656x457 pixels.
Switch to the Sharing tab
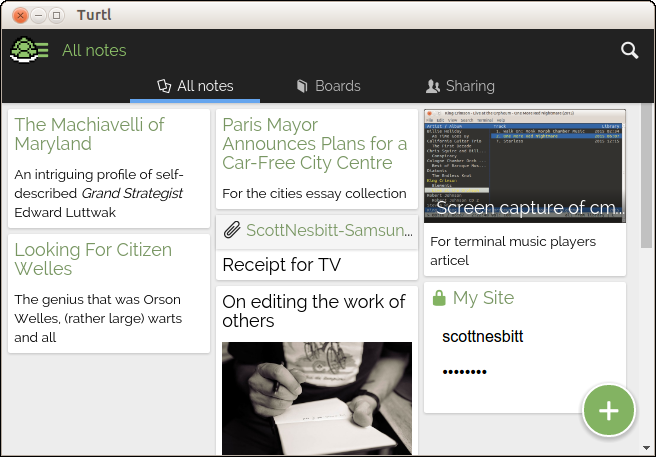coord(459,86)
